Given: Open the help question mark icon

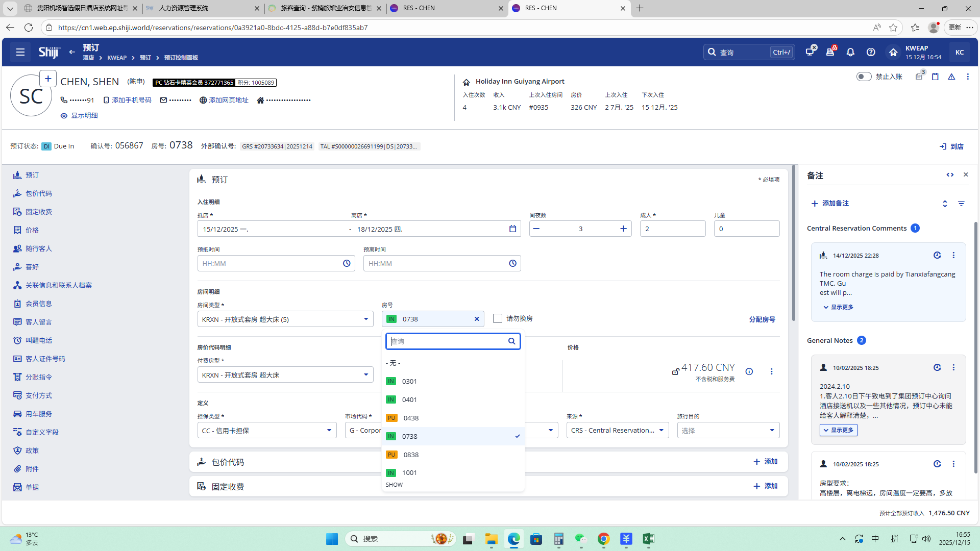Looking at the screenshot, I should point(871,52).
